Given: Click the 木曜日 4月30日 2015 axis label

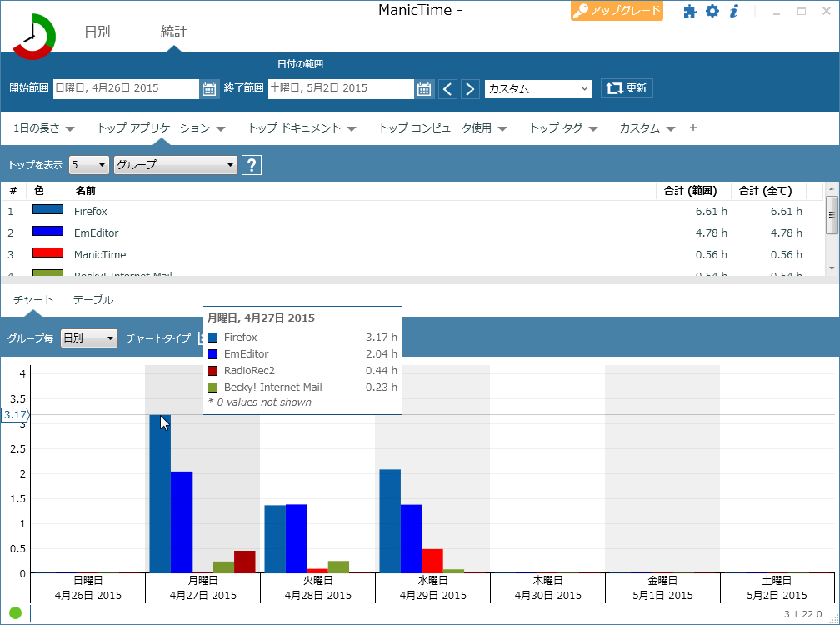Looking at the screenshot, I should (548, 588).
